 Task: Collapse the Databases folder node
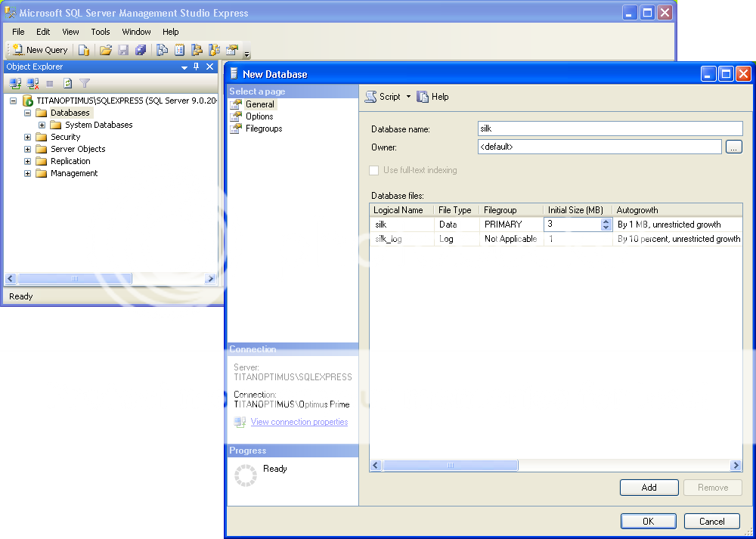point(27,113)
